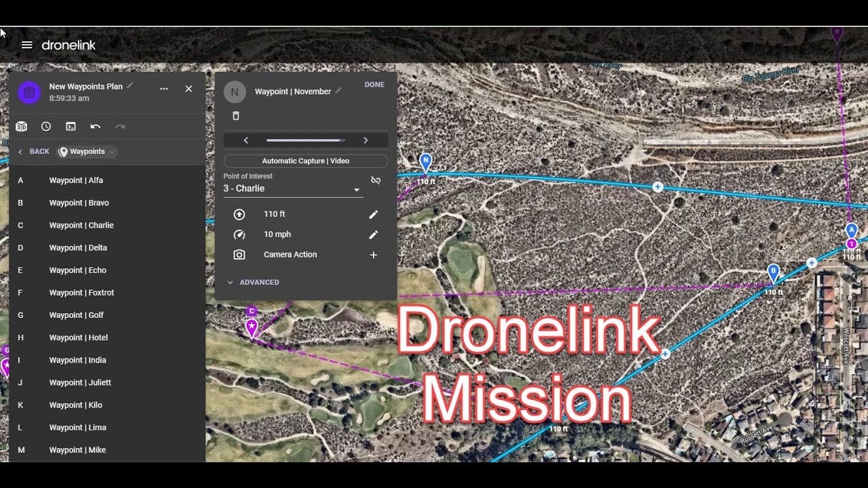Redo the last plan change
Screen dimensions: 868x488
pos(120,127)
